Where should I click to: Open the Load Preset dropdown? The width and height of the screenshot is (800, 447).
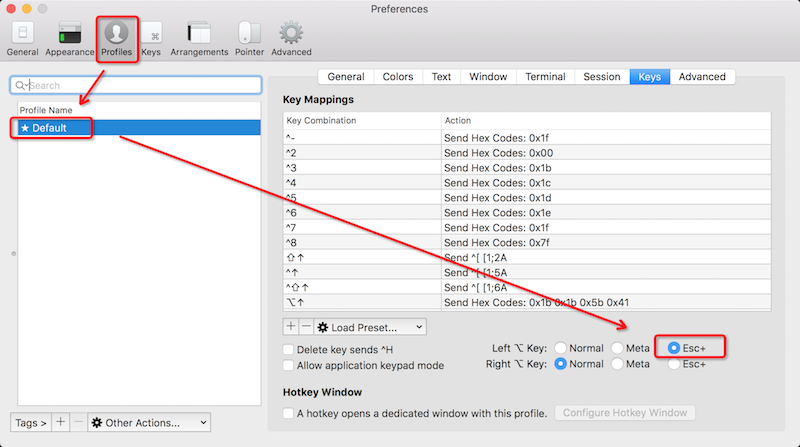tap(370, 327)
